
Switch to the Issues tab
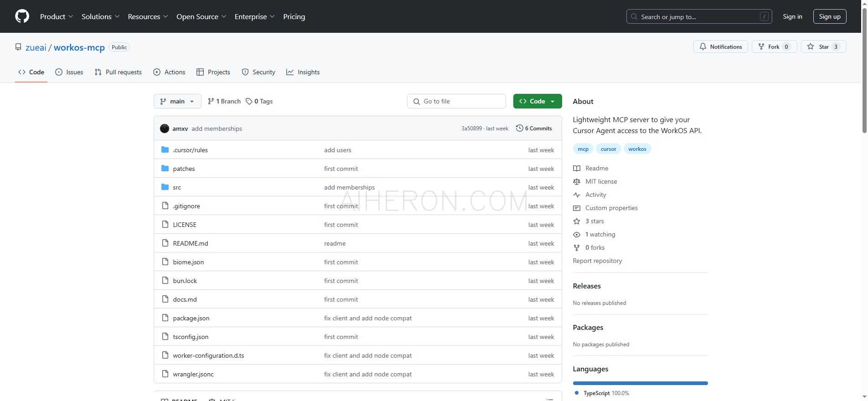point(69,72)
